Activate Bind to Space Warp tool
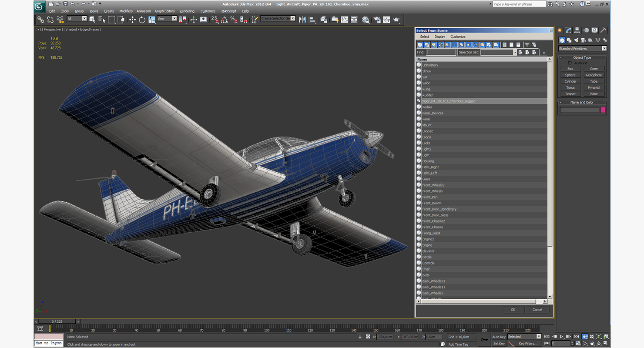Screen dimensions: 644x348 tap(60, 20)
